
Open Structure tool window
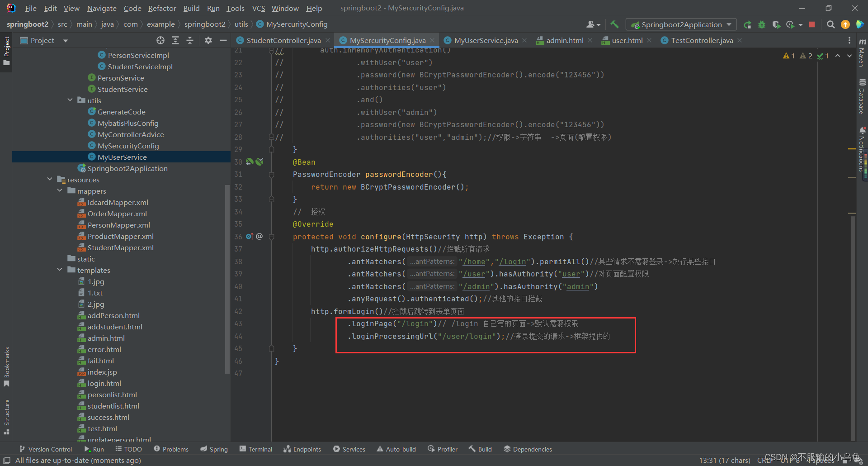coord(6,417)
